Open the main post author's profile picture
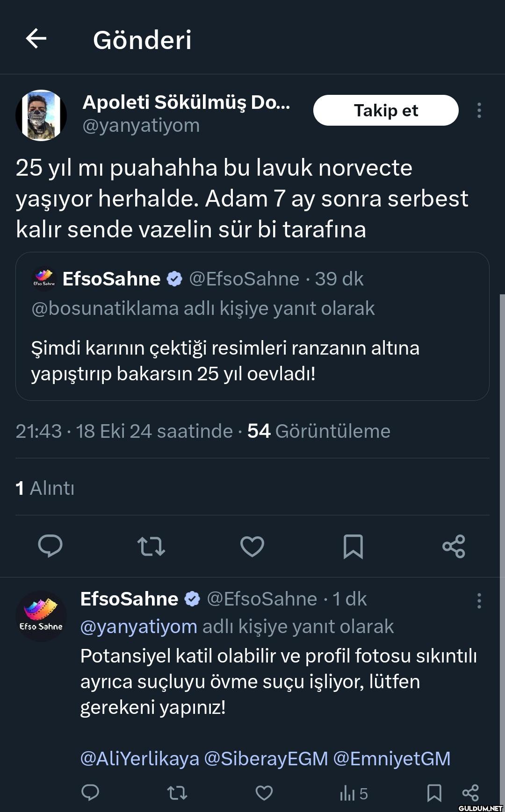This screenshot has width=505, height=812. click(41, 115)
